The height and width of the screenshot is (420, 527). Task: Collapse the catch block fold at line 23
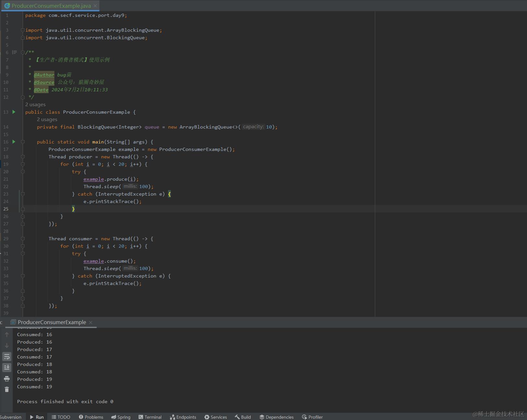[x=23, y=194]
